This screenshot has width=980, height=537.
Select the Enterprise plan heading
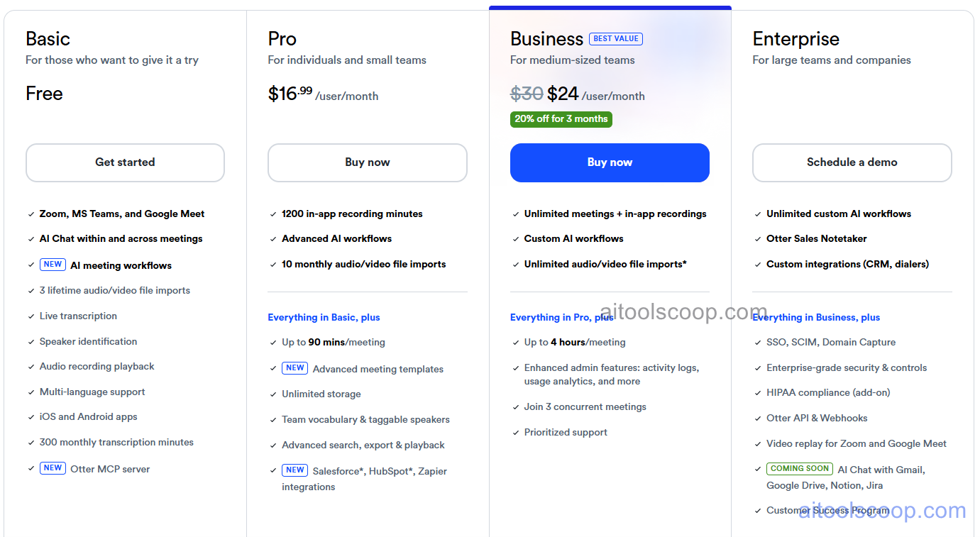tap(795, 39)
